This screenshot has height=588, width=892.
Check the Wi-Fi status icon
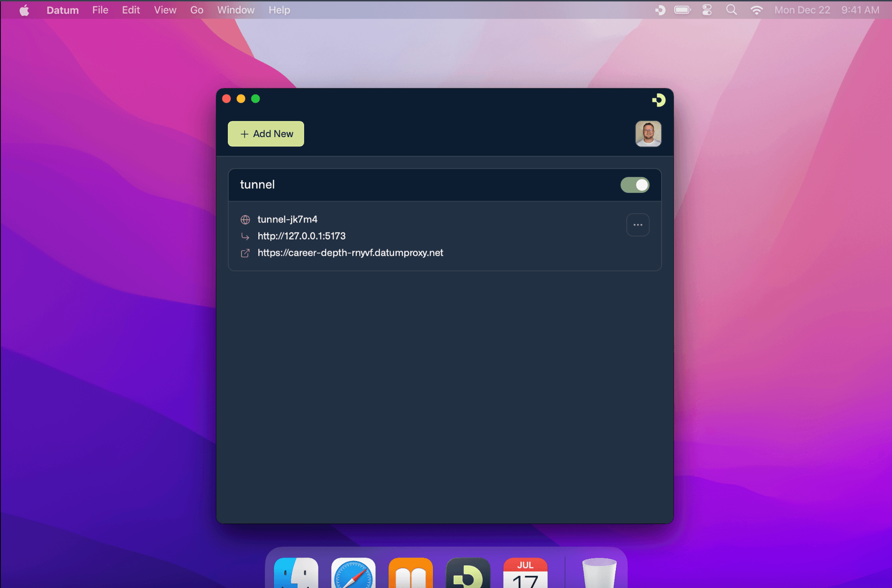pyautogui.click(x=757, y=10)
